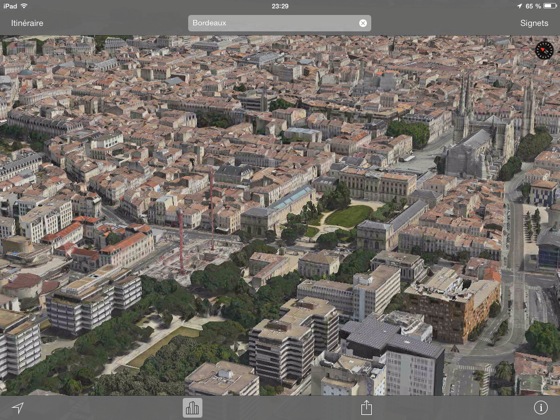Toggle the 3D buildings Flyover button
The image size is (560, 420).
[x=192, y=408]
